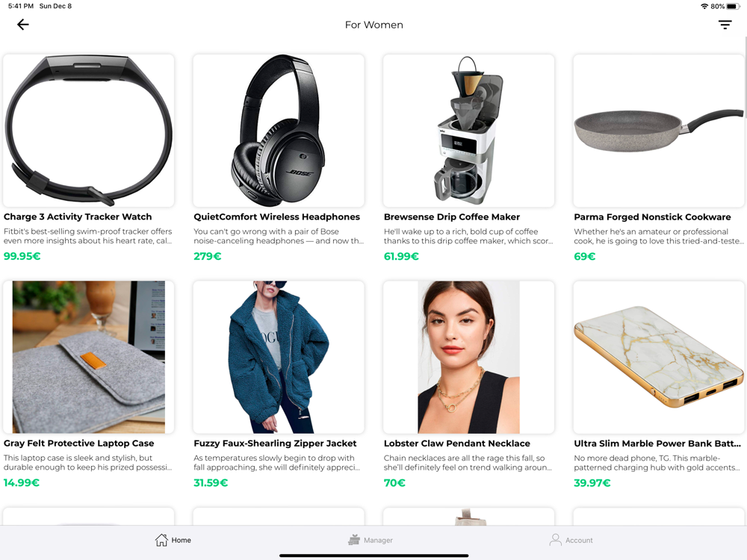747x560 pixels.
Task: Go to the Account tab
Action: [x=571, y=540]
